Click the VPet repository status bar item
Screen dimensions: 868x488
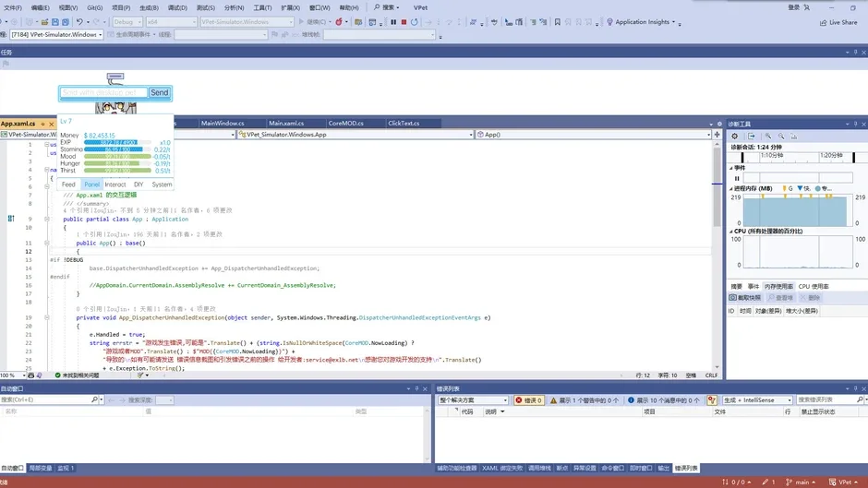coord(843,482)
